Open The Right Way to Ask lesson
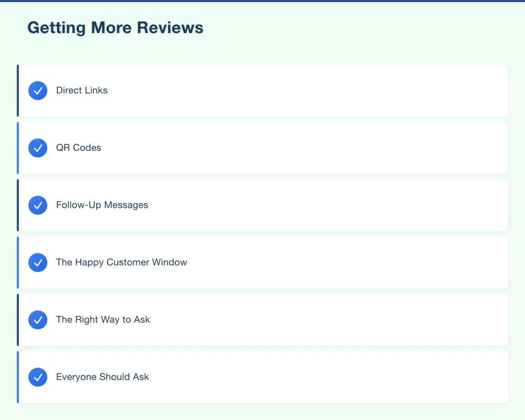 262,320
